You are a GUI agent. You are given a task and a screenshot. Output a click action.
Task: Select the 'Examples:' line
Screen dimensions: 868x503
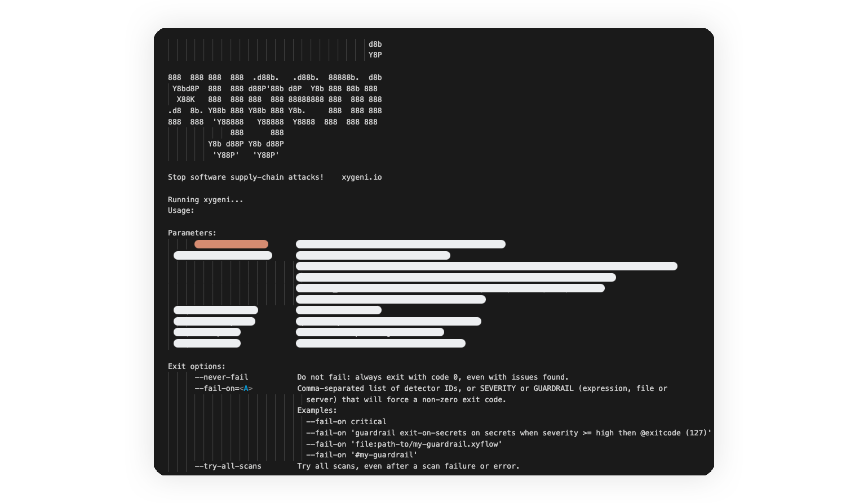pos(317,411)
